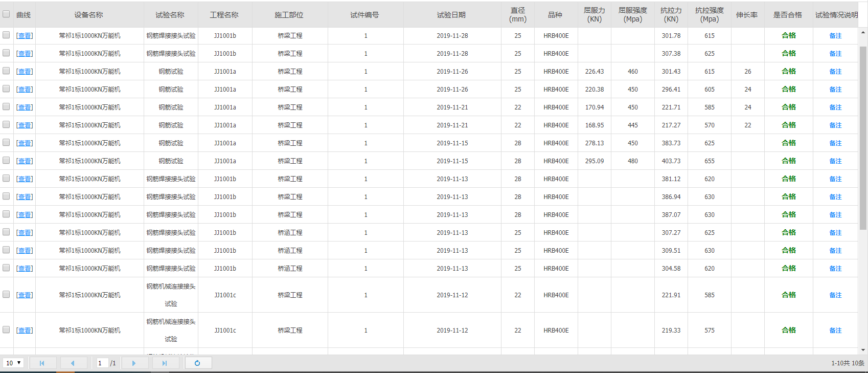Click the scrollbar down arrow
Screen dimensions: 868x373
(863, 350)
